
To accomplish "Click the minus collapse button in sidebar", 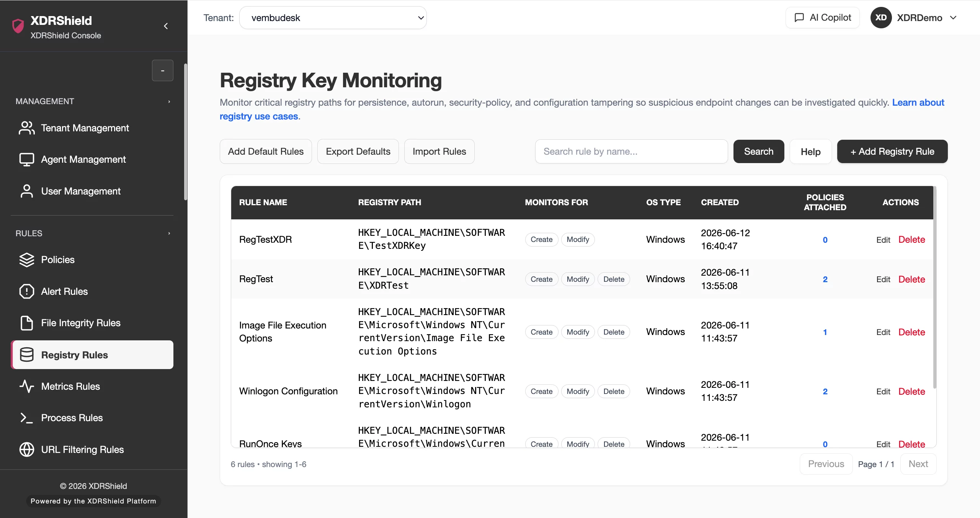I will pyautogui.click(x=163, y=70).
